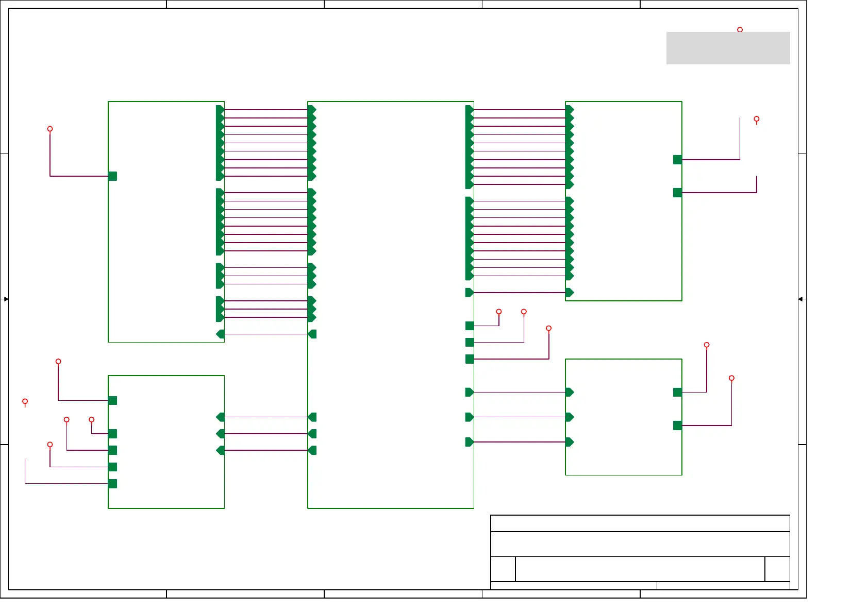Select the gray rectangle in the top-right corner
Viewport: 868px width, 613px height.
point(728,48)
